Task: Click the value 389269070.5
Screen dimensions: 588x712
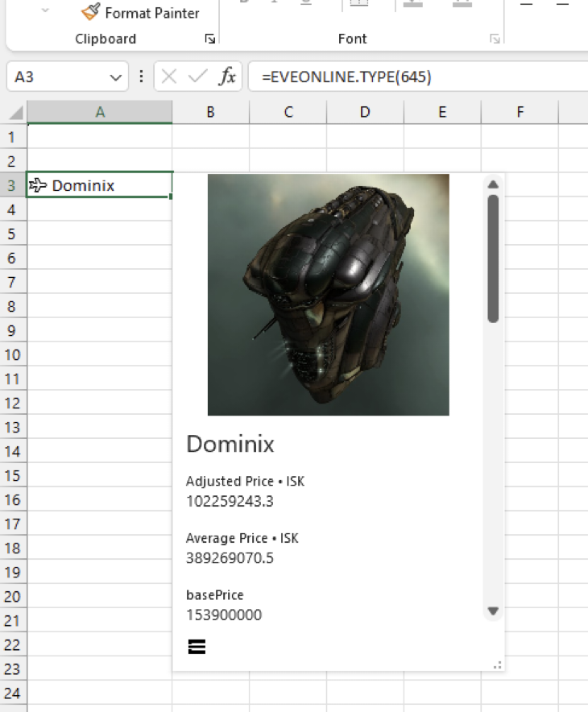Action: point(230,558)
